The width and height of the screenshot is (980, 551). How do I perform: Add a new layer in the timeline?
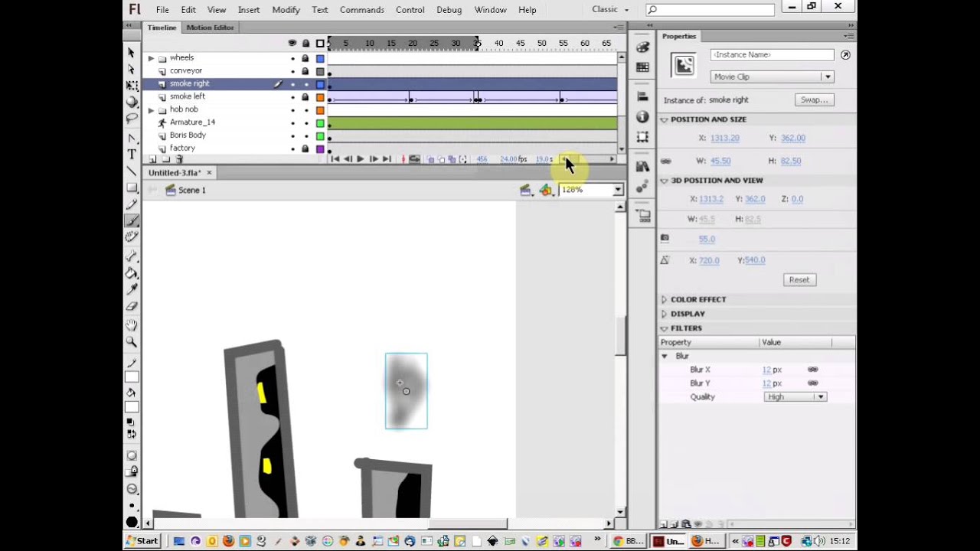click(152, 159)
